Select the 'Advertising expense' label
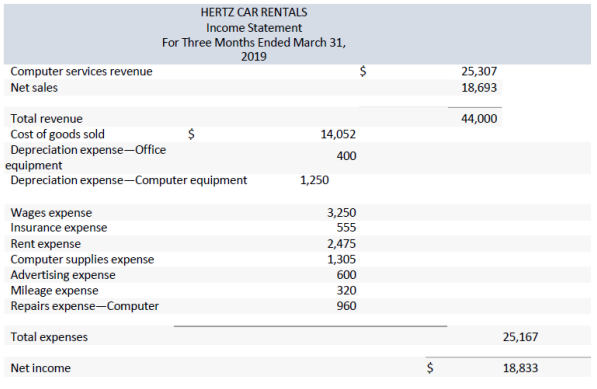The width and height of the screenshot is (597, 389). [x=63, y=275]
